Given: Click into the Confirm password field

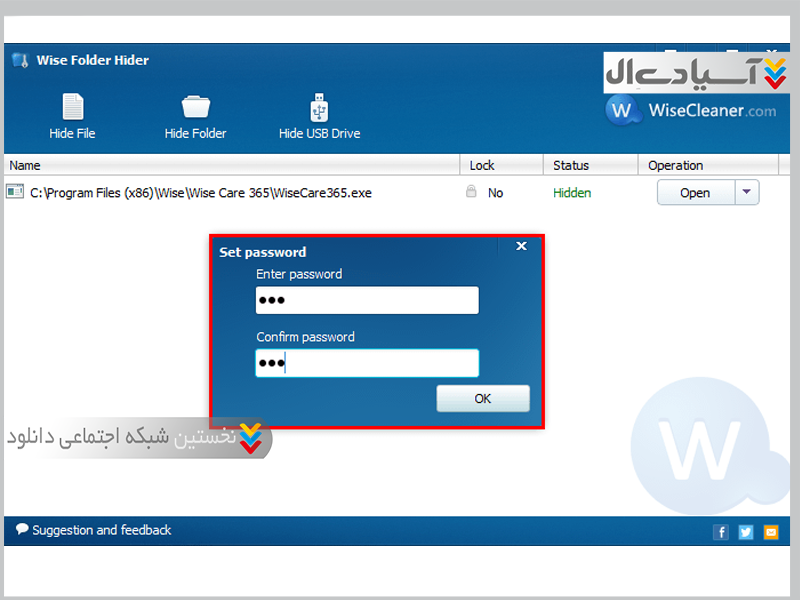Looking at the screenshot, I should (367, 363).
